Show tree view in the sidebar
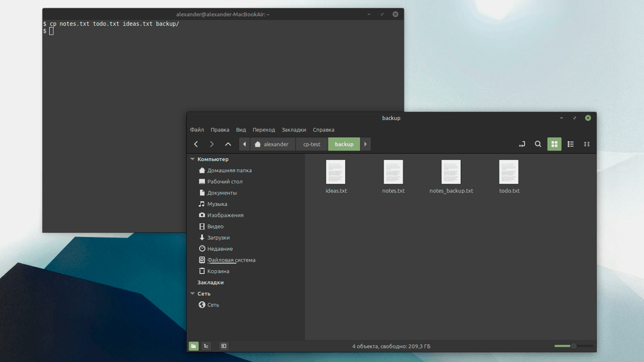 [x=206, y=346]
